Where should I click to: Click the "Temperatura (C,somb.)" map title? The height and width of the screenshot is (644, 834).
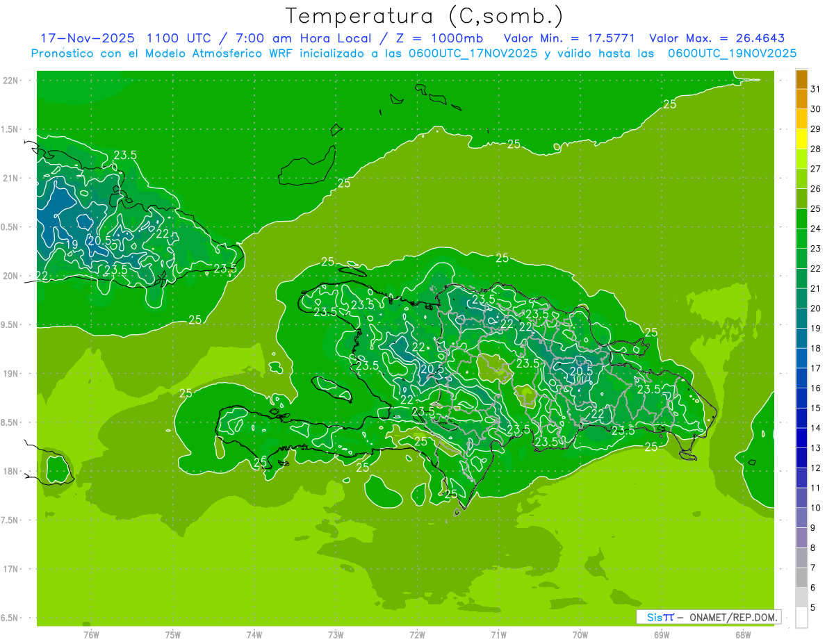425,15
